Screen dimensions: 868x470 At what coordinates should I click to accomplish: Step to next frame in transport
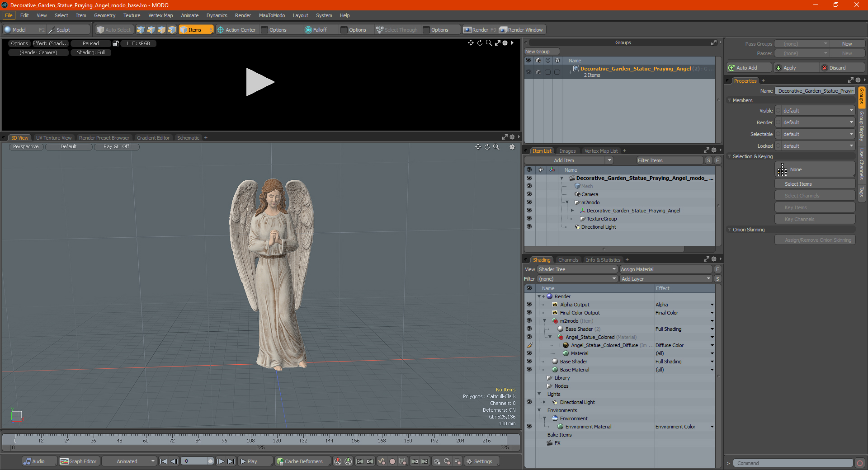(220, 461)
